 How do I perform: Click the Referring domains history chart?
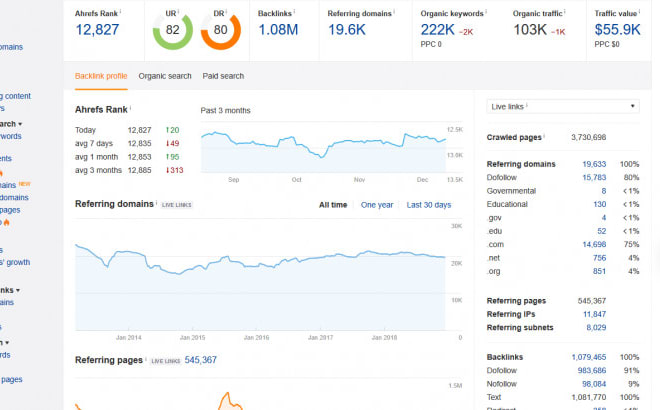pyautogui.click(x=260, y=276)
